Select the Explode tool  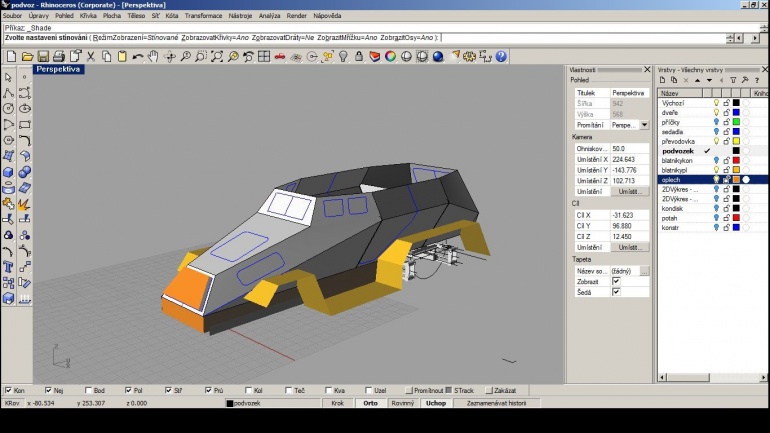tap(25, 204)
